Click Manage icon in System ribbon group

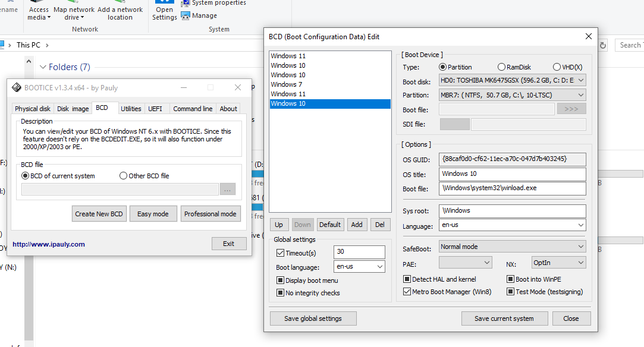(x=186, y=15)
